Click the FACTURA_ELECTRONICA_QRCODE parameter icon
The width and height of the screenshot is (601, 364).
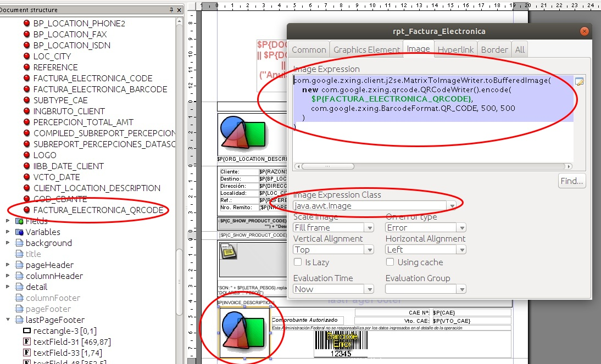click(x=26, y=210)
